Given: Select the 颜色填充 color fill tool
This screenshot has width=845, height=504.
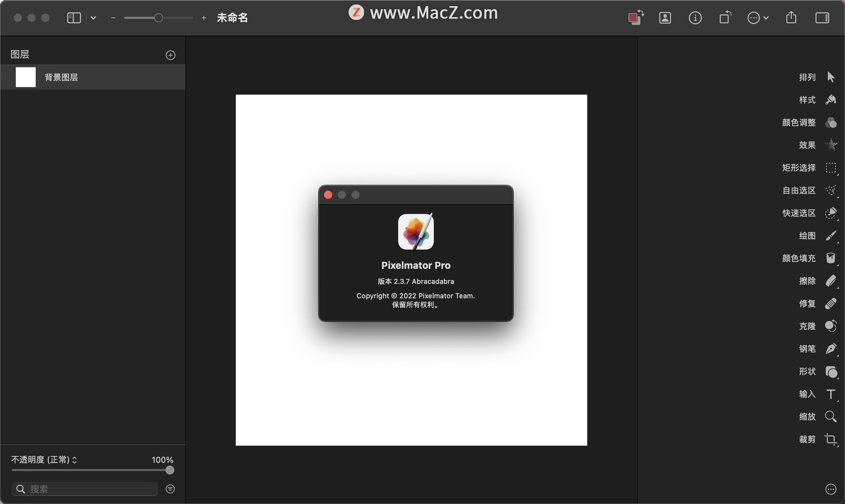Looking at the screenshot, I should click(830, 258).
